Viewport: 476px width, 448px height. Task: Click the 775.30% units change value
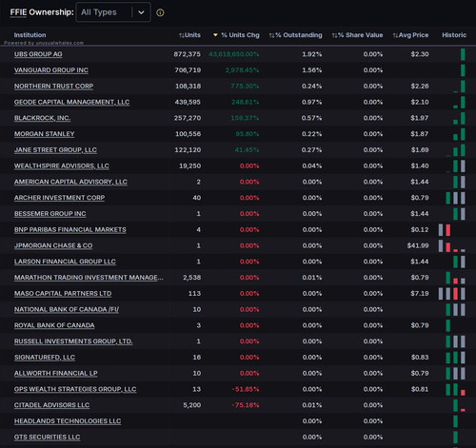click(x=245, y=87)
